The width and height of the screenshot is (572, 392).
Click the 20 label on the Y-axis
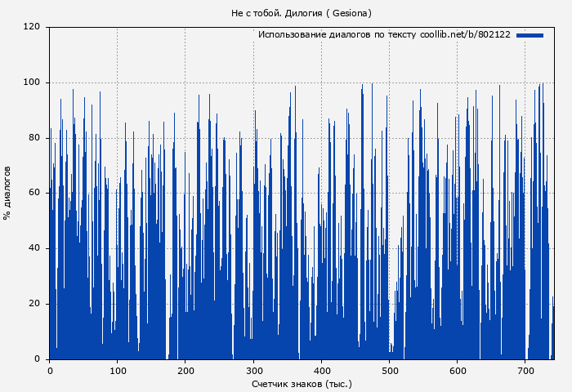coord(34,304)
